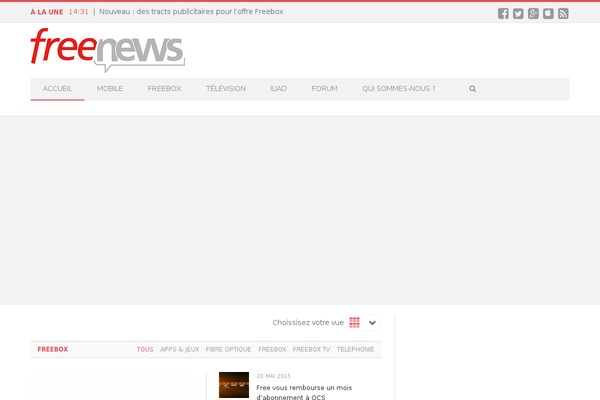Click the OCS article thumbnail

click(x=234, y=385)
